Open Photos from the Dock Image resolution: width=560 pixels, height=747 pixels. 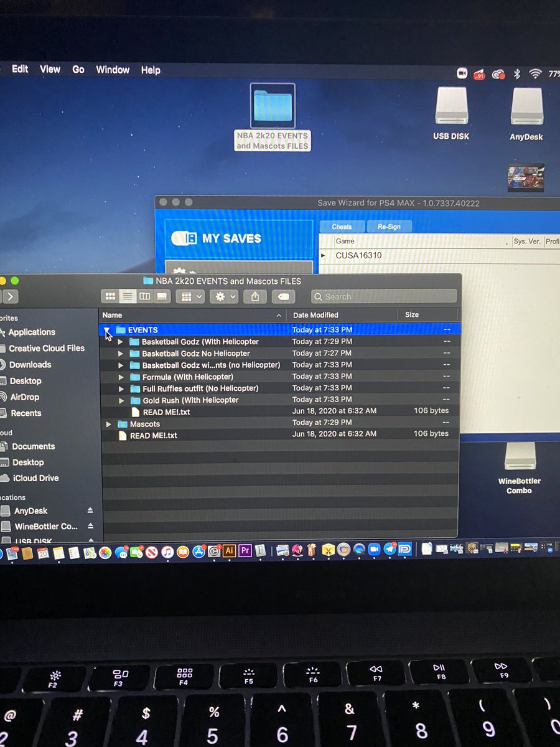(105, 552)
